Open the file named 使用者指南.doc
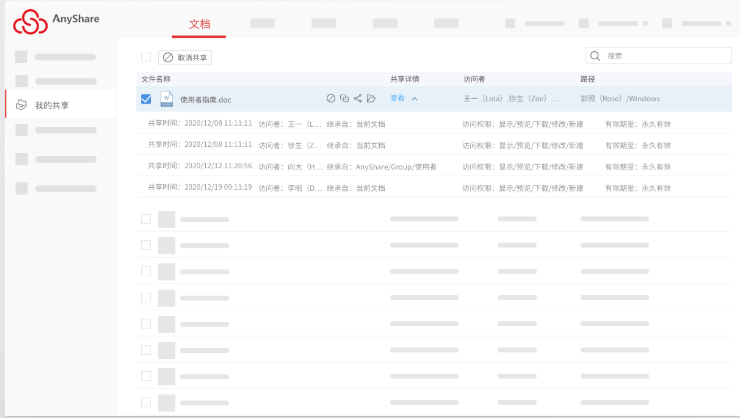The height and width of the screenshot is (418, 740). coord(205,99)
